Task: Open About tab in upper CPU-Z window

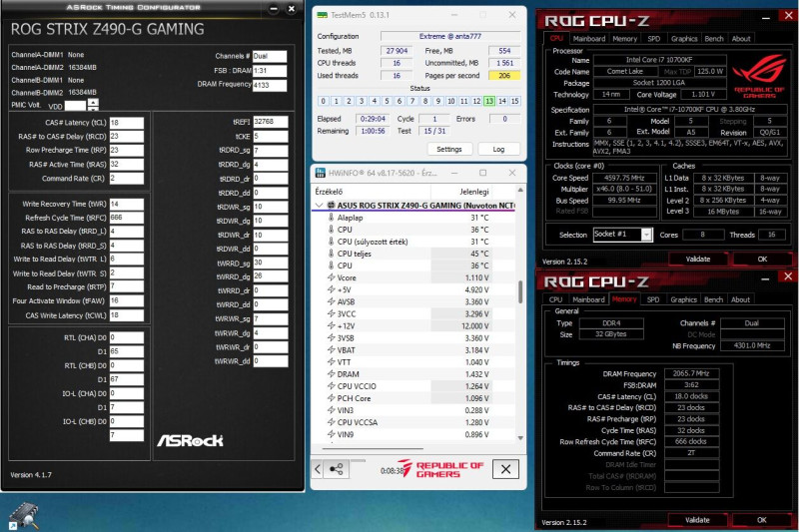Action: pyautogui.click(x=741, y=39)
